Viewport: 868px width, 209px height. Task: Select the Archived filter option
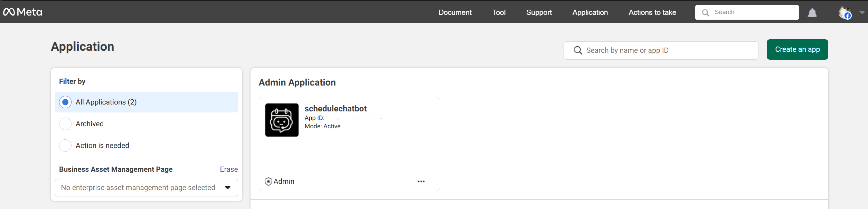click(65, 124)
